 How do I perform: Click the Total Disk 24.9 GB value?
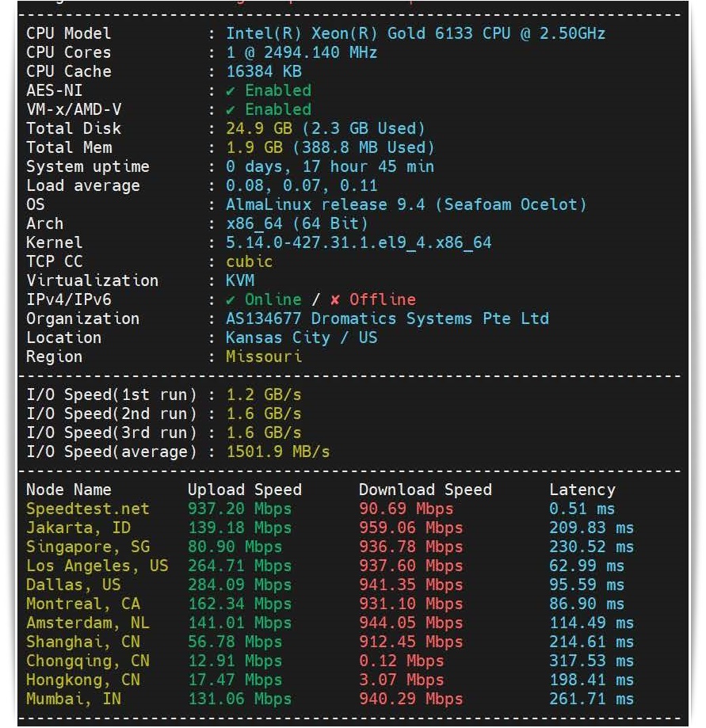tap(325, 129)
